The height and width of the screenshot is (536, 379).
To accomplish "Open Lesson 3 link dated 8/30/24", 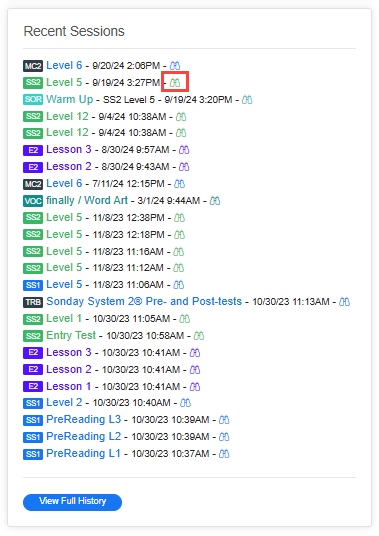I will [69, 149].
